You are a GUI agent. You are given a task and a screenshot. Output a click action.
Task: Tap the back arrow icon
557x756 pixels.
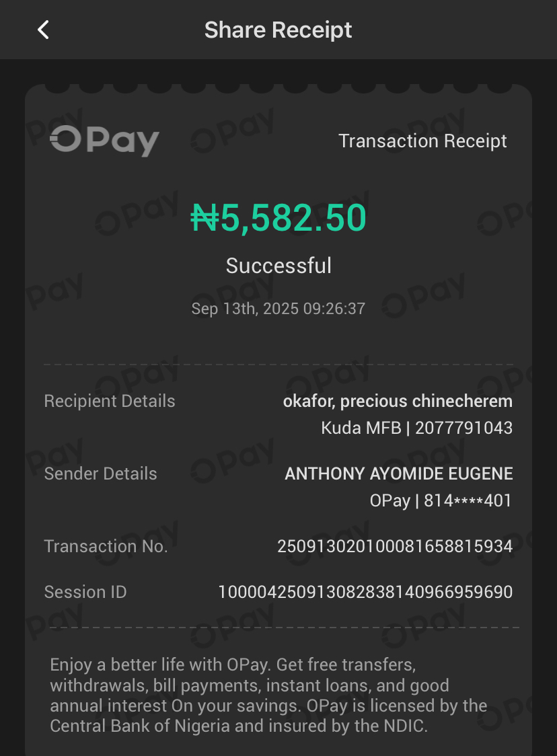pos(44,30)
